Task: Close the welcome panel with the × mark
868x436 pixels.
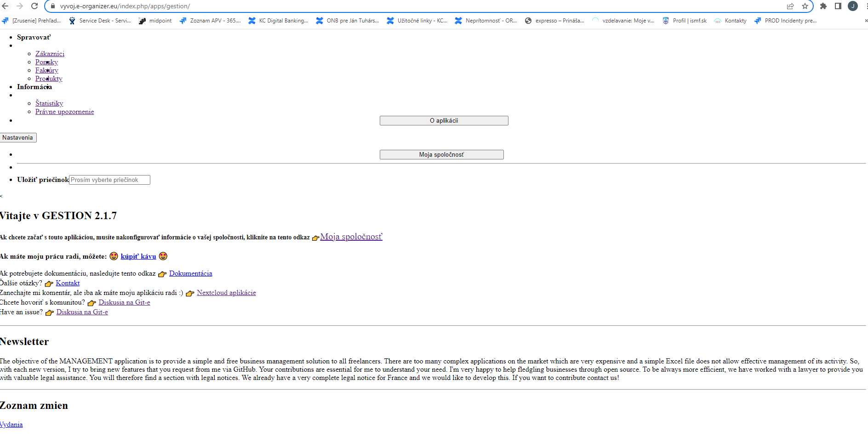Action: (1, 196)
